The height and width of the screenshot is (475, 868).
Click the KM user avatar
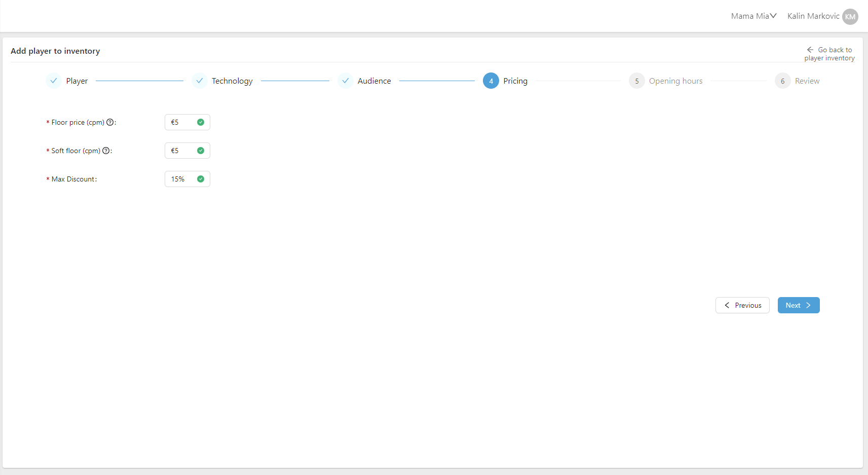coord(850,17)
